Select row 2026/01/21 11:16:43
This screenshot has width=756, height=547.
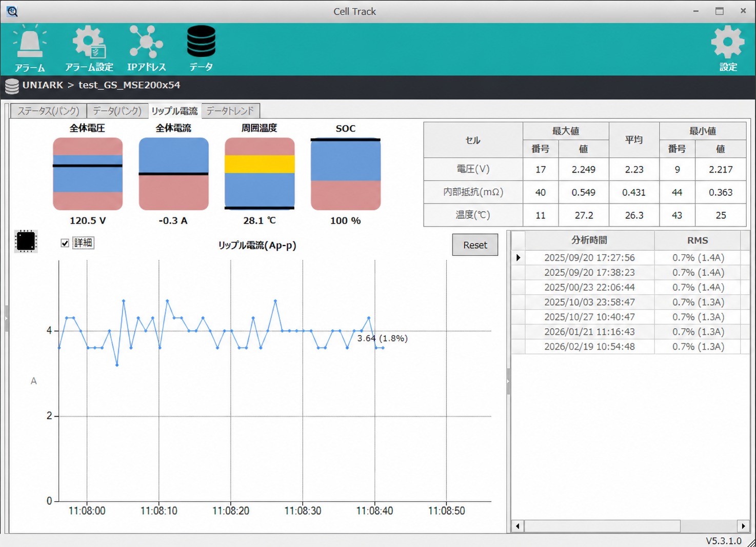coord(630,332)
